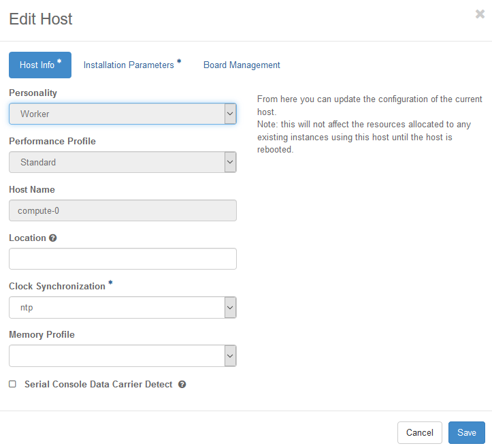Click the chevron arrow on Memory Profile selector
This screenshot has width=492, height=448.
230,356
